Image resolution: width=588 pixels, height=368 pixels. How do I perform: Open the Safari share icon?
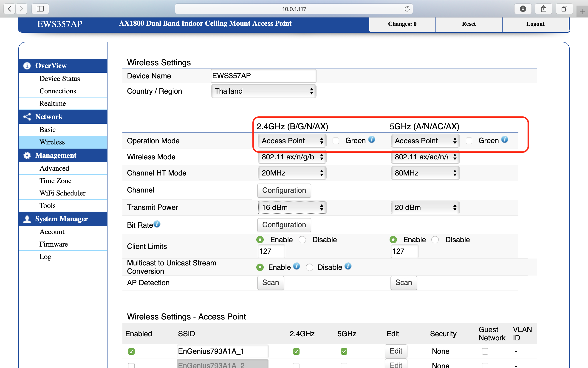click(x=543, y=9)
